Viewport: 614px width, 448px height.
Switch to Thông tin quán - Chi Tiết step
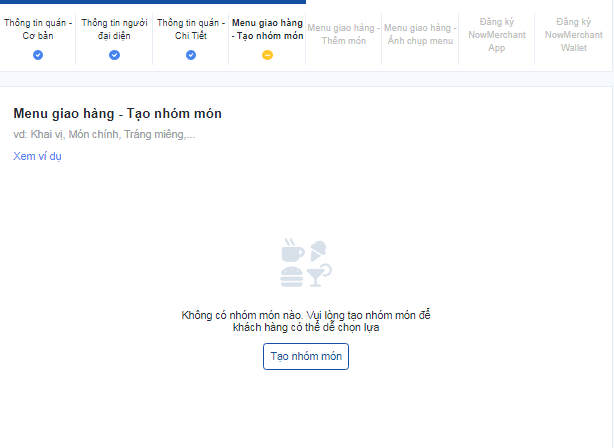191,29
